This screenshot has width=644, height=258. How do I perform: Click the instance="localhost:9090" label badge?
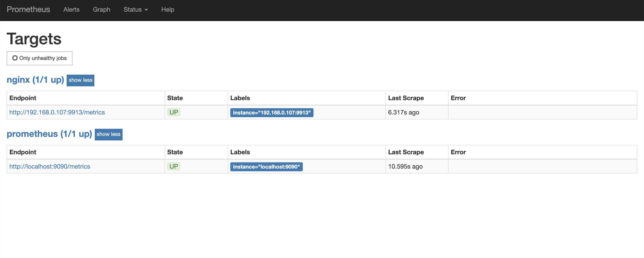[x=266, y=167]
